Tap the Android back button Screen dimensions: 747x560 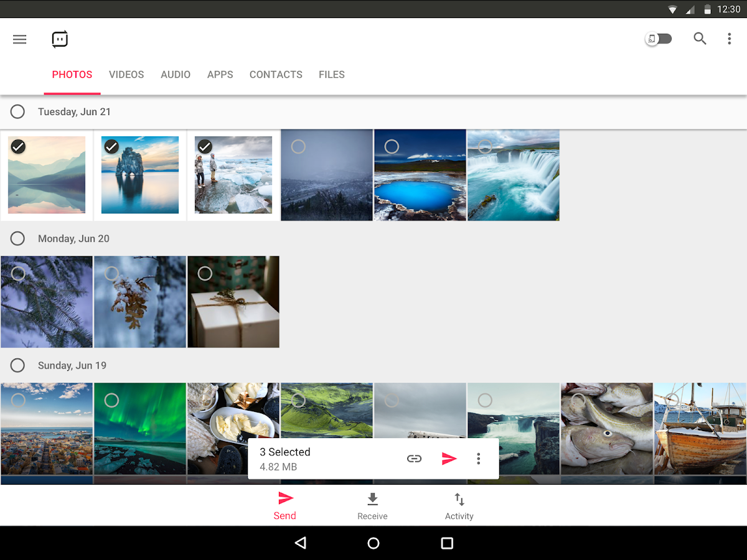(x=301, y=543)
